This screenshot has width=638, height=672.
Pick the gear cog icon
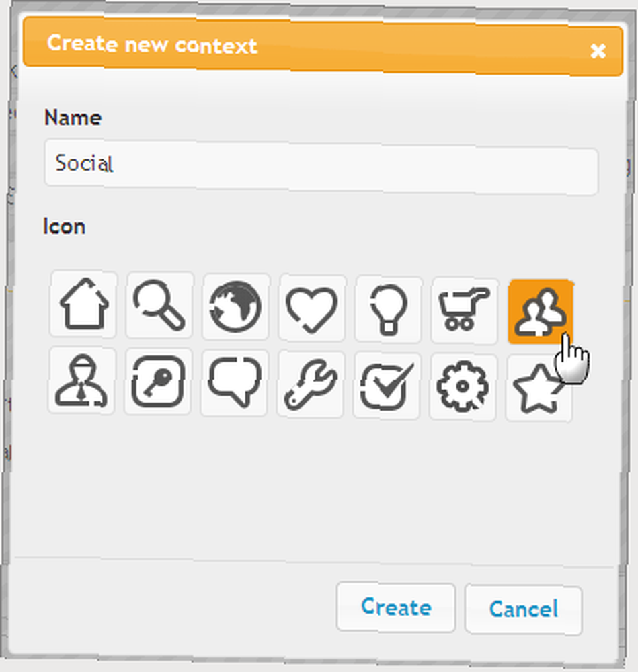coord(463,388)
